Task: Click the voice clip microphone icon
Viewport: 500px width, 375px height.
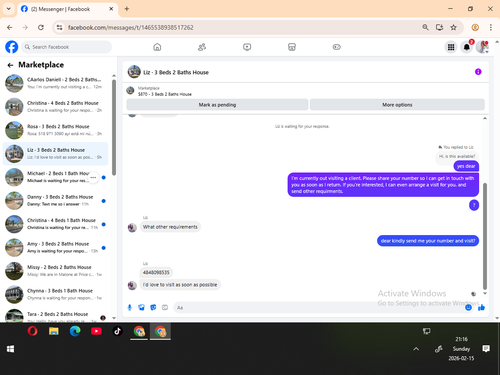Action: 130,307
